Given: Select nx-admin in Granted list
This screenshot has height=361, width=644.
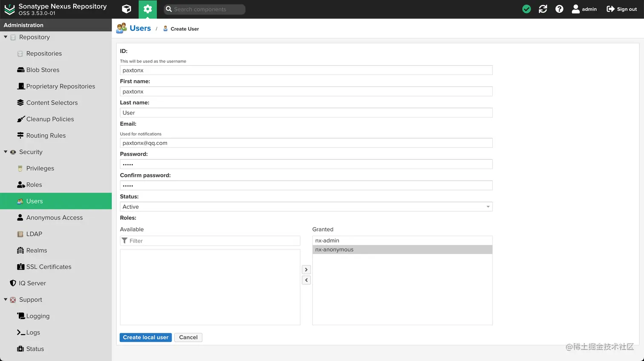Looking at the screenshot, I should pyautogui.click(x=402, y=240).
